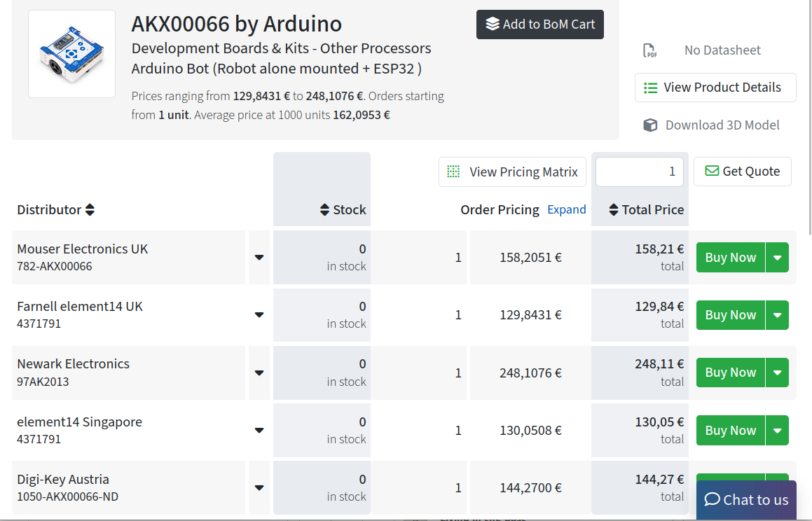Screen dimensions: 812x521
Task: Open the AKX00066 robot product thumbnail
Action: tap(71, 54)
